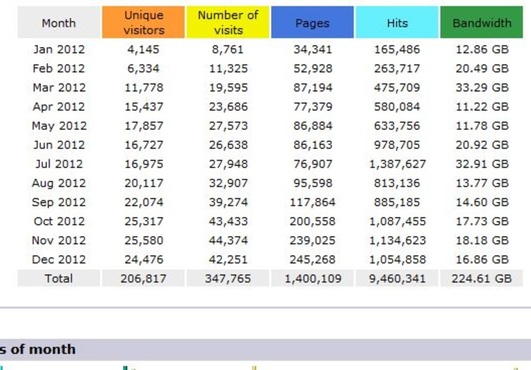Viewport: 531px width, 370px height.
Task: Select the Jul 2012 row label
Action: click(x=59, y=164)
